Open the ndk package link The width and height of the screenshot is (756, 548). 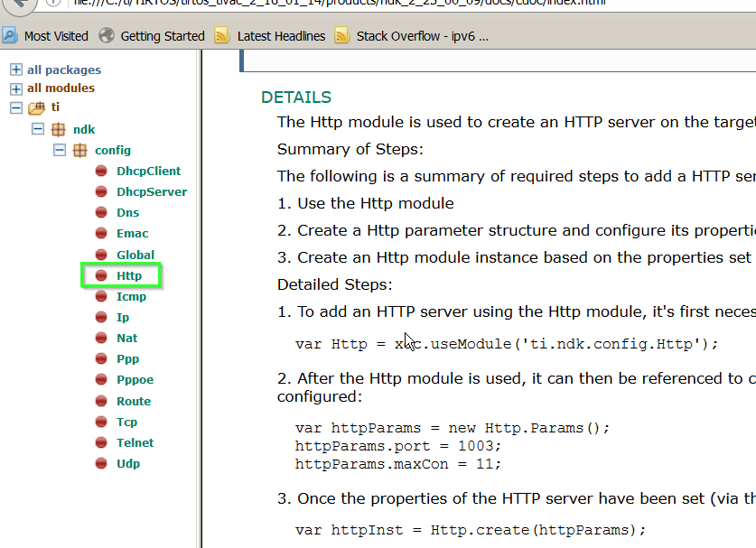pos(84,129)
